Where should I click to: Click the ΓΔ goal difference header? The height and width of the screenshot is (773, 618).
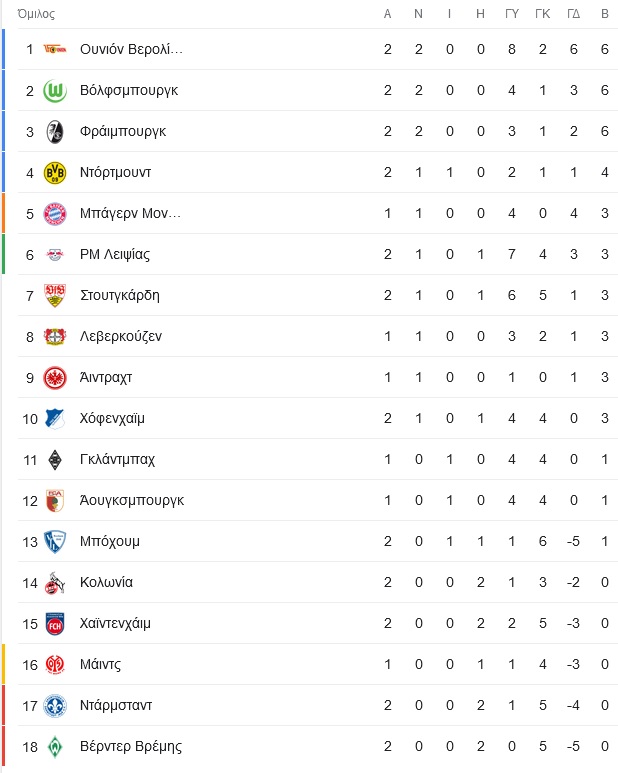574,14
